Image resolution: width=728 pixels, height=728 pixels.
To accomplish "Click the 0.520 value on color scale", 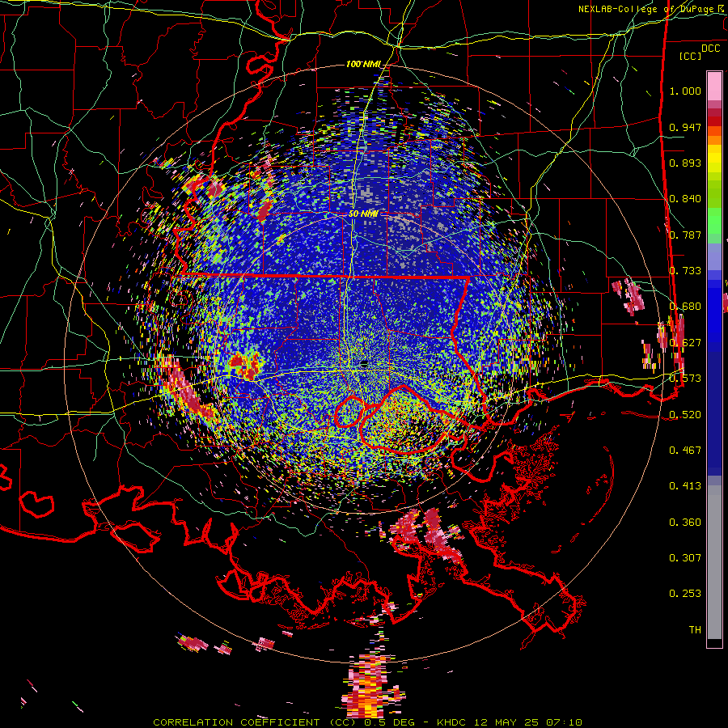I will point(685,414).
